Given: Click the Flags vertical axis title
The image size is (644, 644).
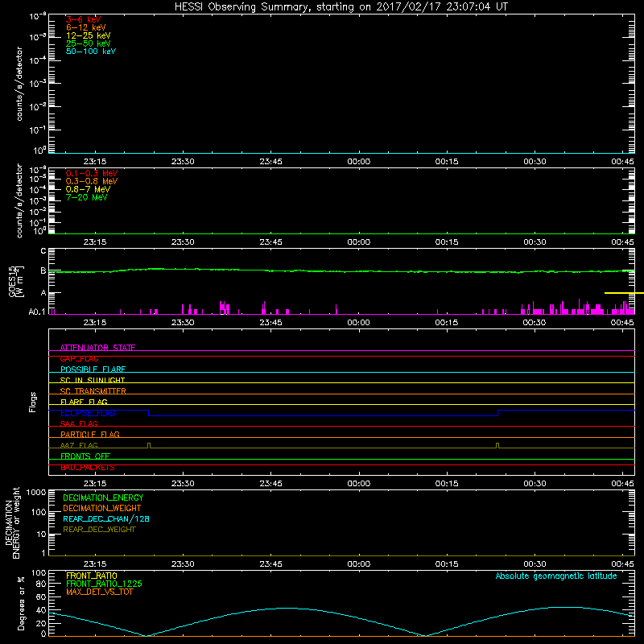Looking at the screenshot, I should pos(33,402).
